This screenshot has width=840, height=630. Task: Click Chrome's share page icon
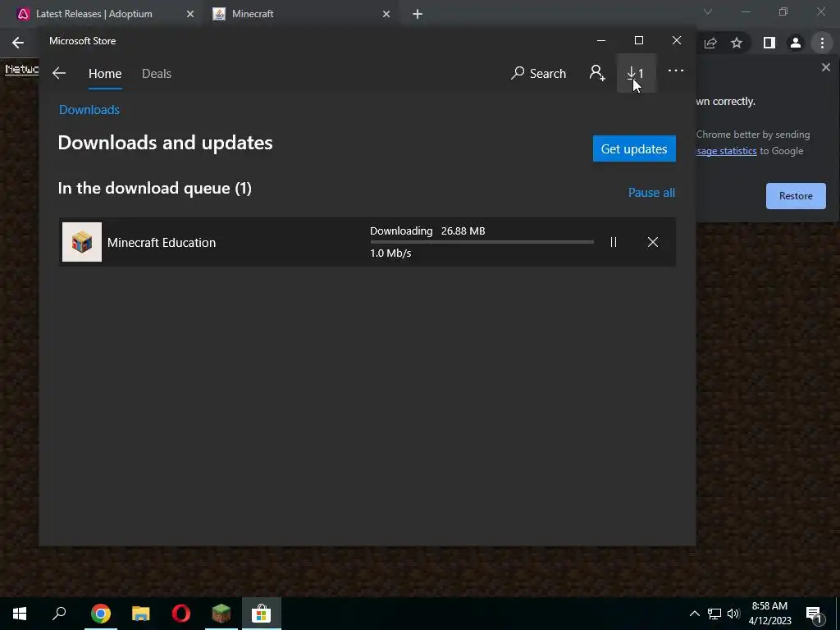click(710, 43)
